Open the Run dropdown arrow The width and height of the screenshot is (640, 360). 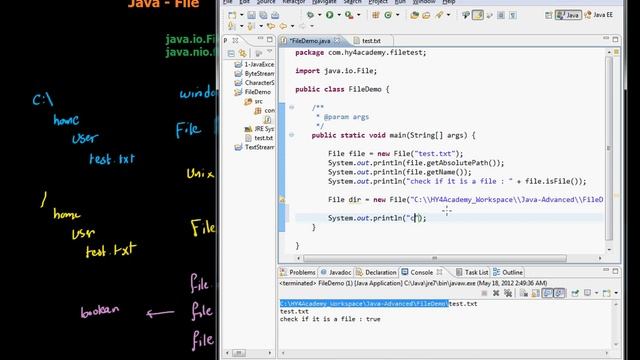tap(339, 15)
